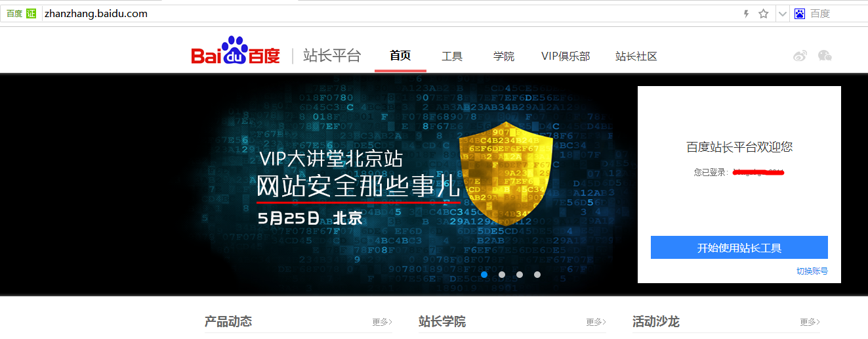Click the Weibo icon in header

[800, 56]
